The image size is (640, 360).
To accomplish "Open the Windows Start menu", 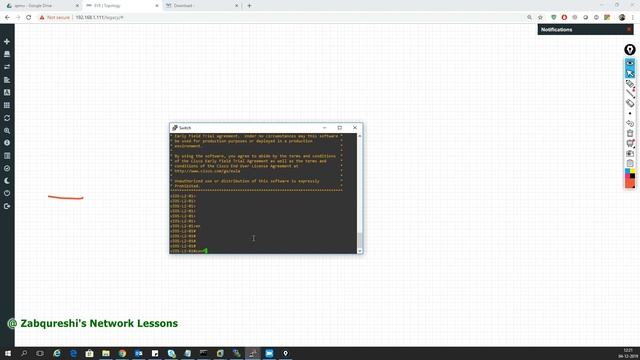I will 7,353.
